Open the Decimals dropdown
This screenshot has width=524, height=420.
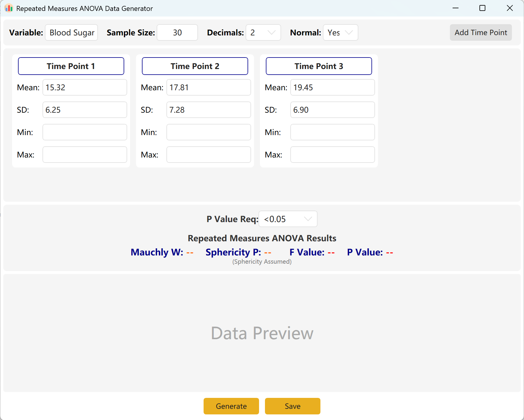click(263, 32)
